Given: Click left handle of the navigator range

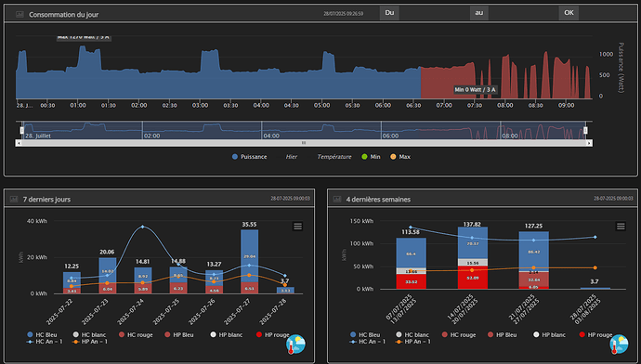Looking at the screenshot, I should pos(22,130).
